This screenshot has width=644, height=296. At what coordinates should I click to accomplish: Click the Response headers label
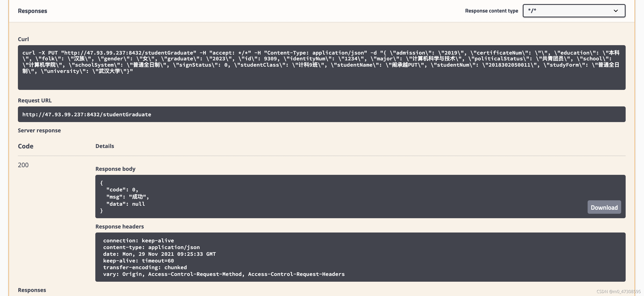(x=119, y=226)
